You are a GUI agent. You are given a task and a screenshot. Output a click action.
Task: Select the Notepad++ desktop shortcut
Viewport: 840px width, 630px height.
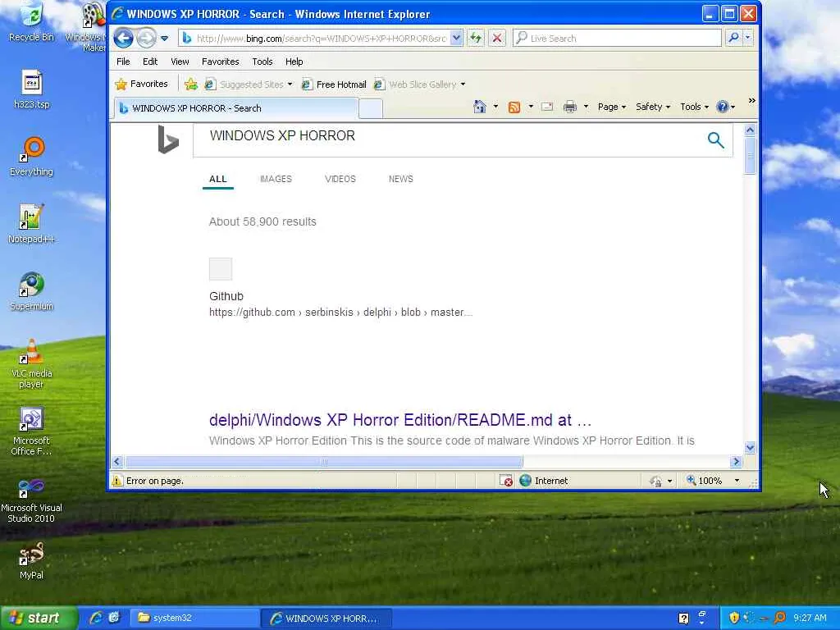click(32, 224)
